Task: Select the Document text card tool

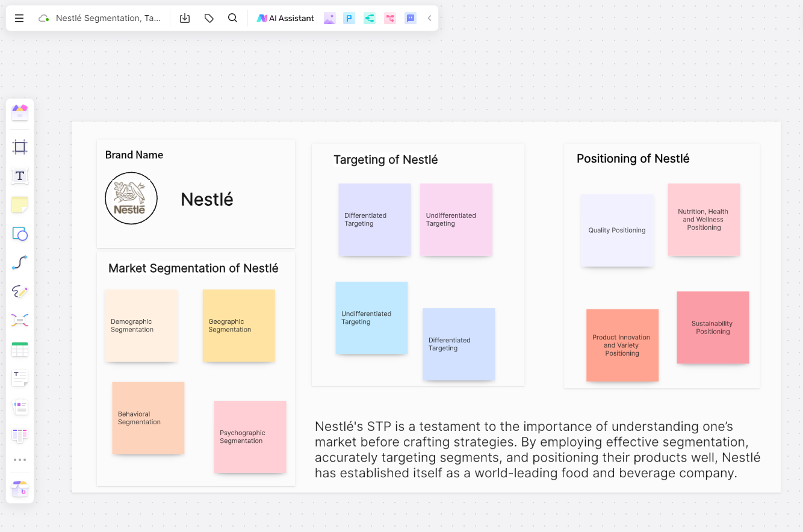Action: [20, 378]
